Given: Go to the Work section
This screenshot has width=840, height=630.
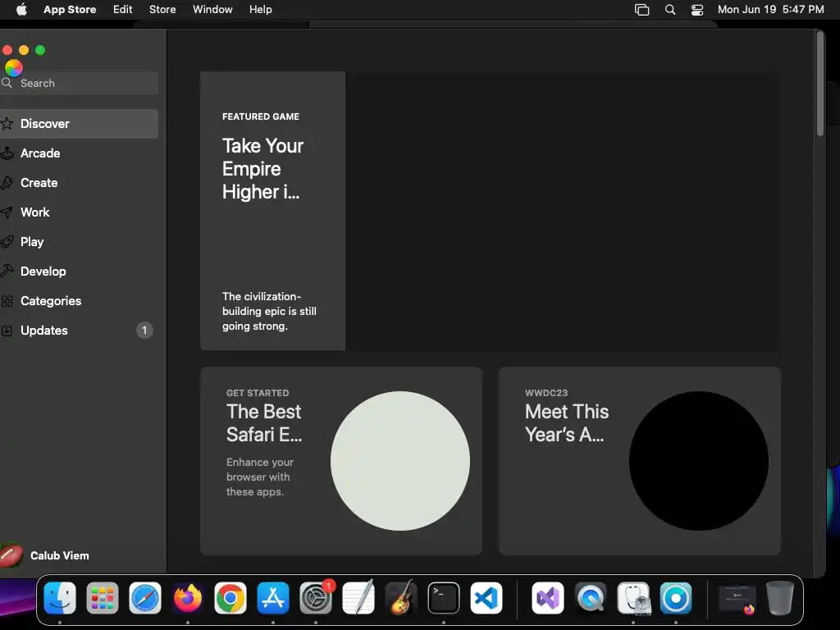Looking at the screenshot, I should point(79,212).
